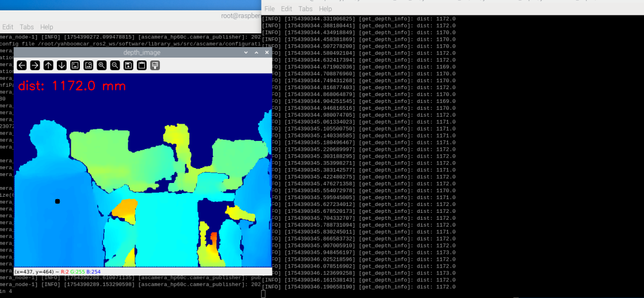
Task: Open Help menu in left terminal window
Action: [x=47, y=27]
